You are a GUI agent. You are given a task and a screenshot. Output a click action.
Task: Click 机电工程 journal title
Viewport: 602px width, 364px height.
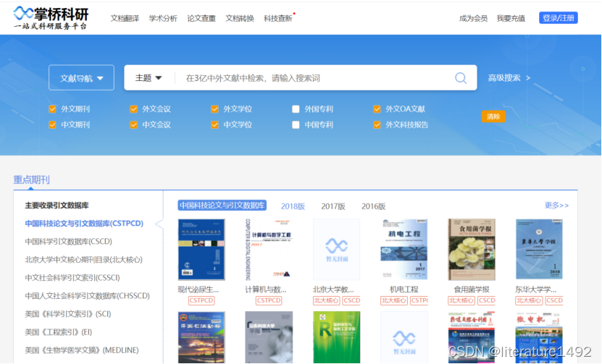(404, 289)
